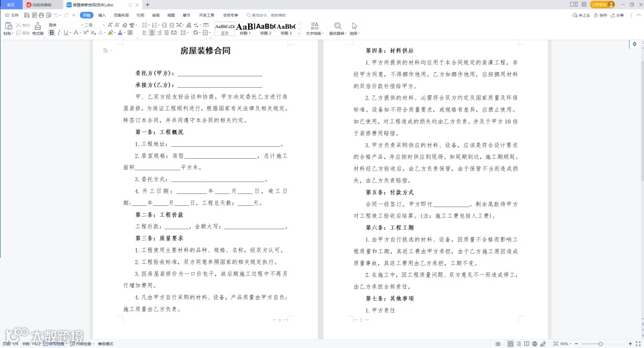Open the numbered list dropdown

point(159,25)
